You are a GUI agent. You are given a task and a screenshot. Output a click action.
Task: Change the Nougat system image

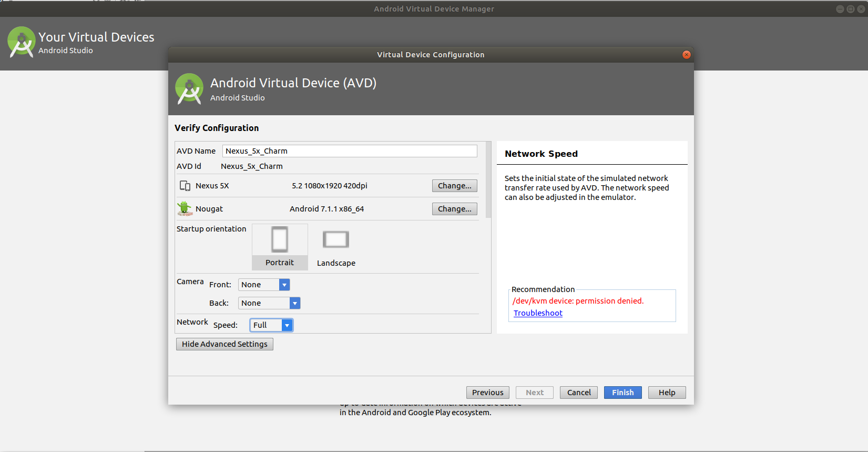pyautogui.click(x=455, y=209)
